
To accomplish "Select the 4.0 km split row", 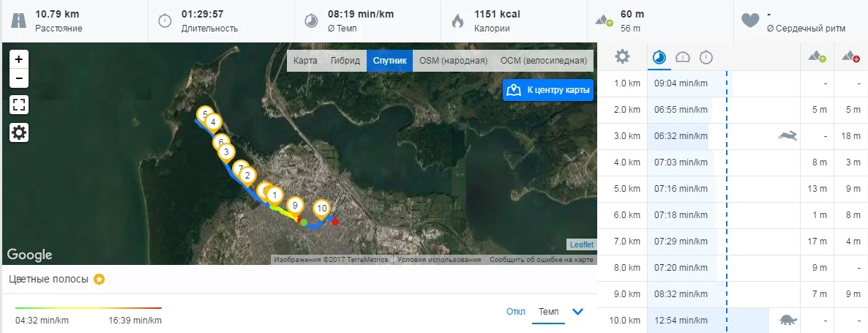I will pyautogui.click(x=733, y=162).
